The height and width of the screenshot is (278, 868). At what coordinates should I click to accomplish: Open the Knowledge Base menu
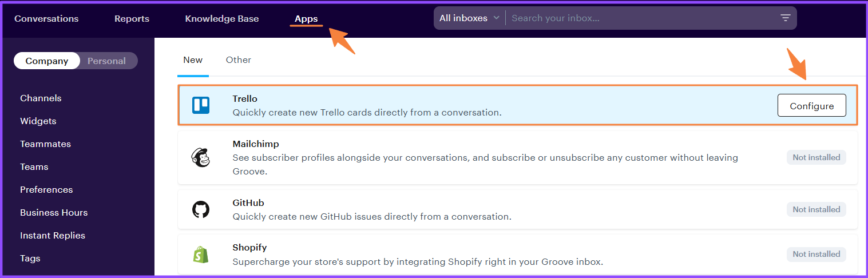pyautogui.click(x=222, y=19)
